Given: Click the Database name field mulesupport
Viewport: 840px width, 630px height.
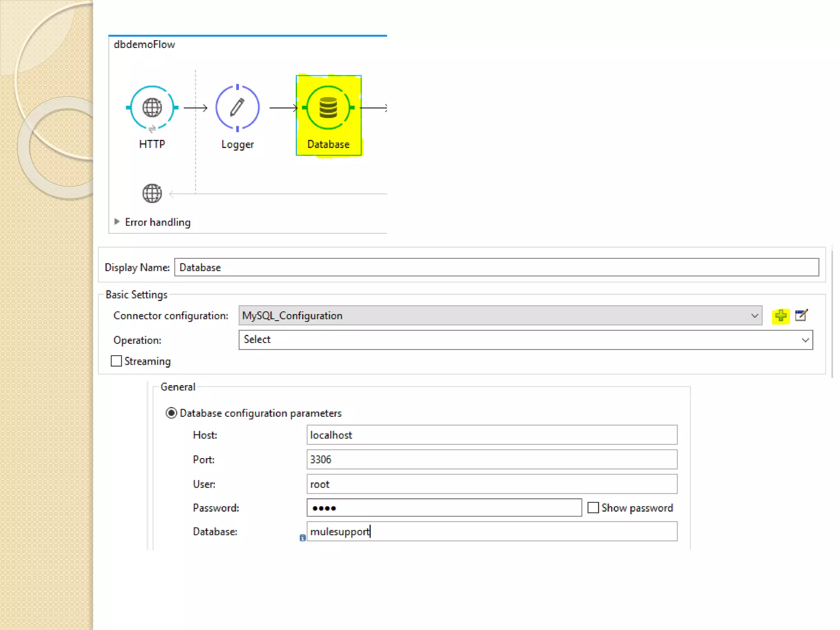Looking at the screenshot, I should point(491,532).
